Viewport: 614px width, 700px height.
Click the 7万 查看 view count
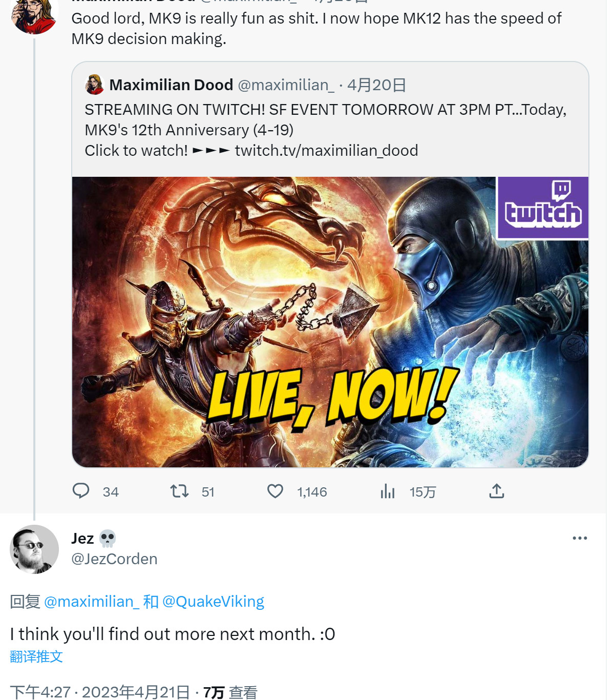pyautogui.click(x=230, y=692)
